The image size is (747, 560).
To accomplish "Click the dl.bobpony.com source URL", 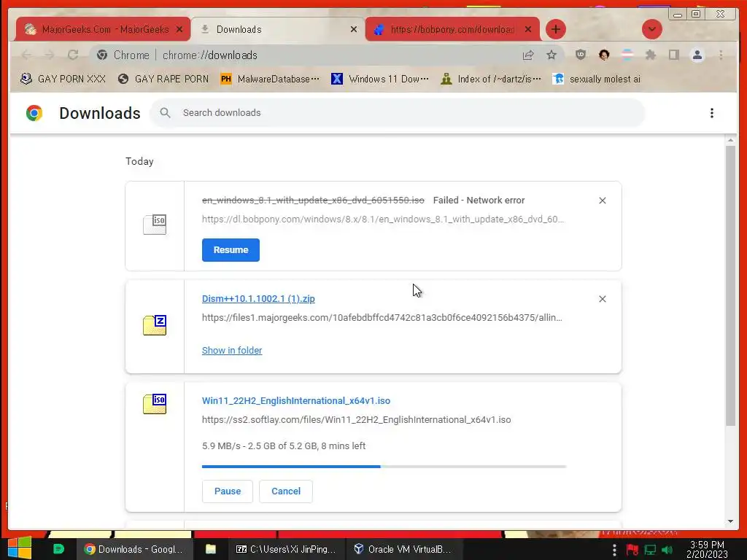I will (x=382, y=219).
